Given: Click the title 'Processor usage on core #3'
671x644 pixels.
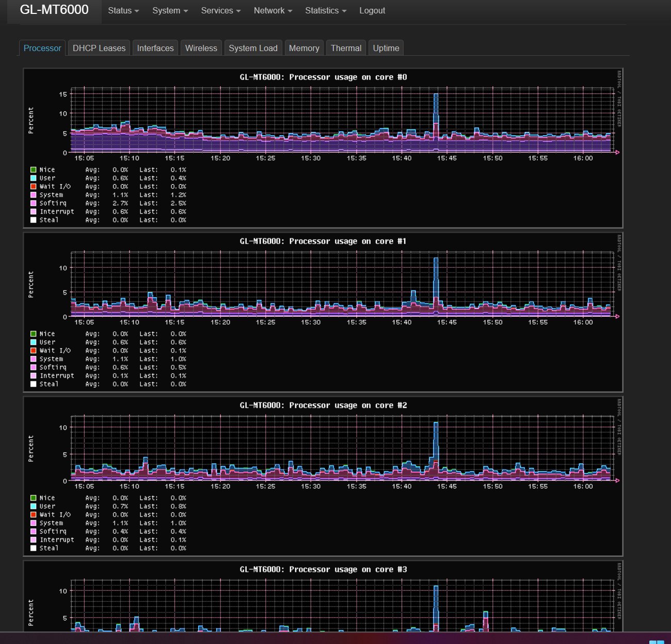Looking at the screenshot, I should click(348, 569).
